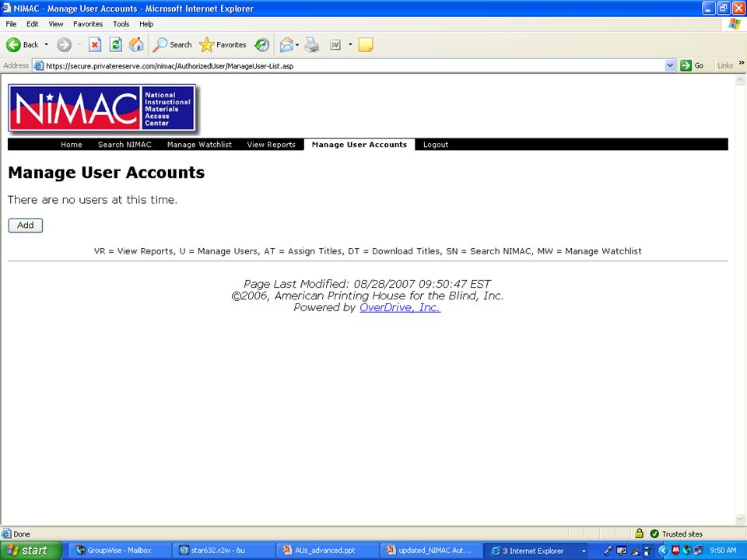Open the Manage Watchlist nav tab
Viewport: 747px width, 560px height.
199,145
